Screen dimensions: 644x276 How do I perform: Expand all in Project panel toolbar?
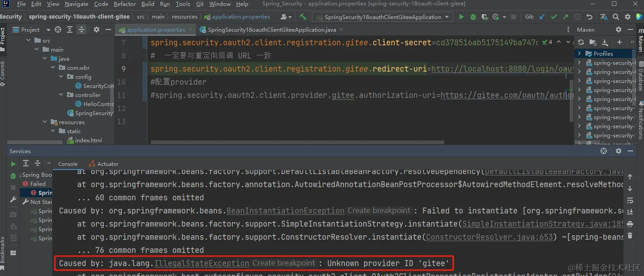tap(70, 29)
